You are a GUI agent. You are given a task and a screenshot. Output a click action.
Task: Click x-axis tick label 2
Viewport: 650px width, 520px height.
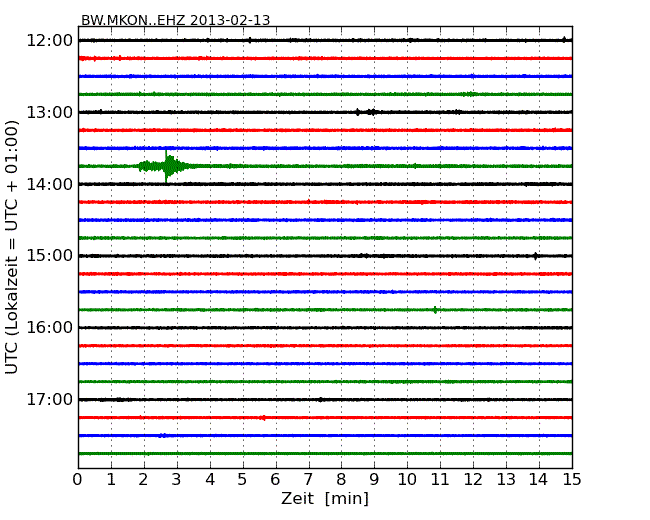tap(143, 480)
